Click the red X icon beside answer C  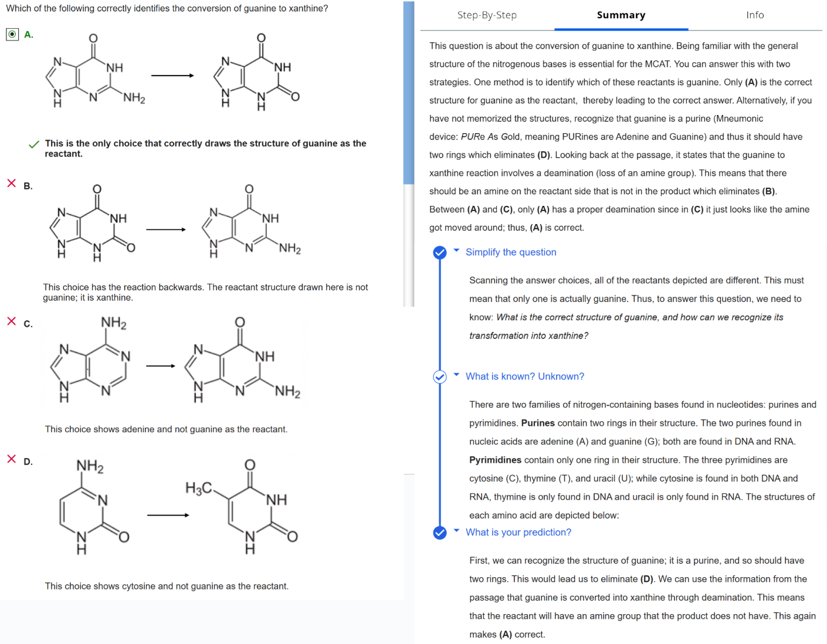[12, 321]
